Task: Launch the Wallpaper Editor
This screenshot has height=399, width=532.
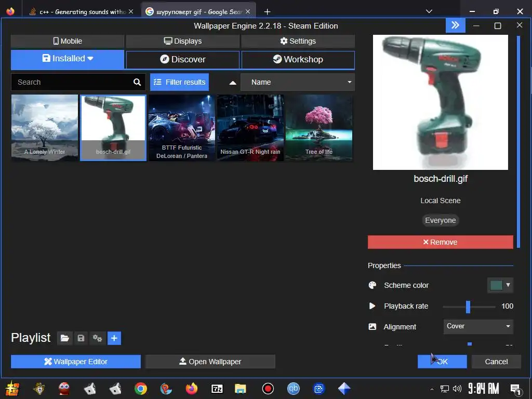Action: [76, 362]
